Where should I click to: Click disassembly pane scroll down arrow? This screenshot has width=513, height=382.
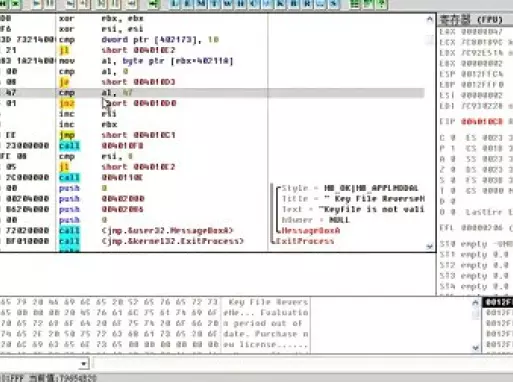click(x=430, y=246)
